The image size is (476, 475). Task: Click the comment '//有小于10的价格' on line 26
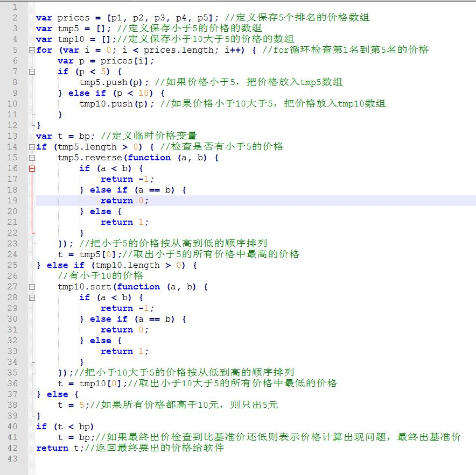click(x=101, y=276)
